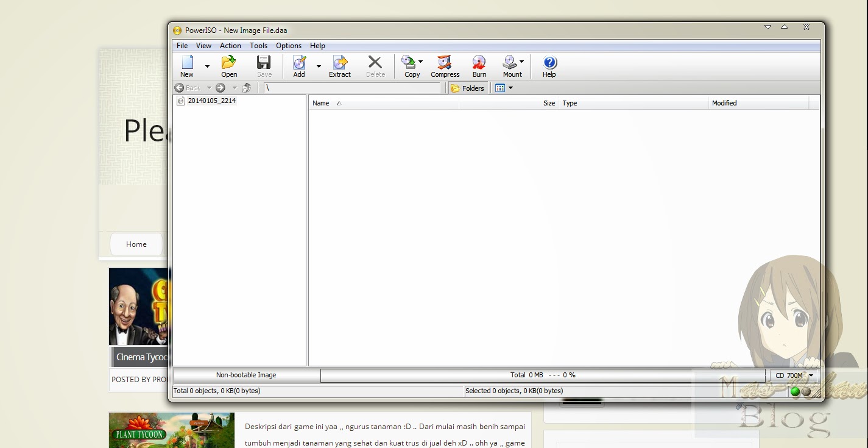
Task: Open the Forward history dropdown arrow
Action: (x=235, y=88)
